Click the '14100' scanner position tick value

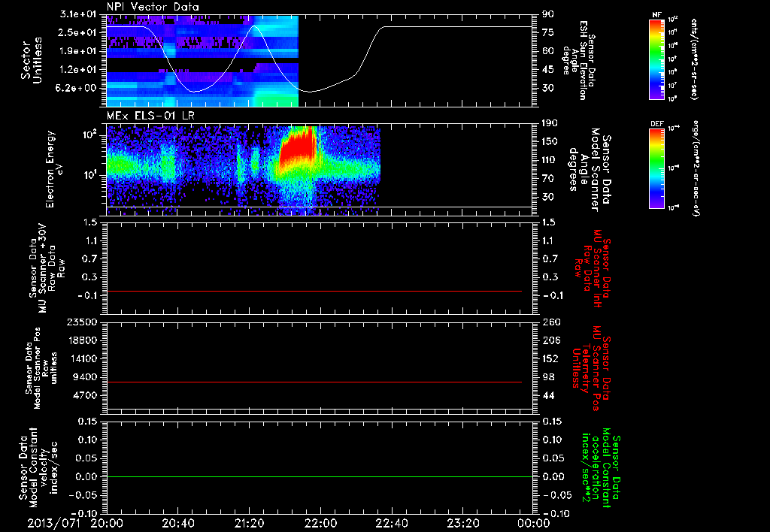tap(82, 358)
